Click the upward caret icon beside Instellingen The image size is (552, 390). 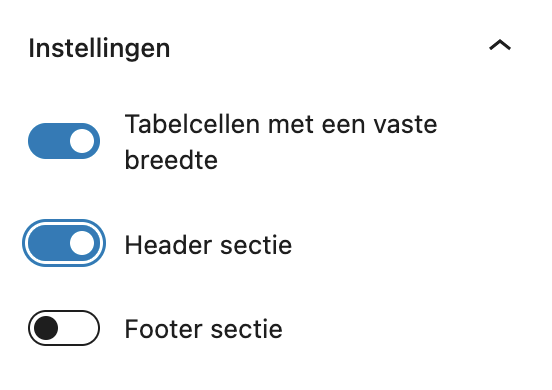(500, 46)
